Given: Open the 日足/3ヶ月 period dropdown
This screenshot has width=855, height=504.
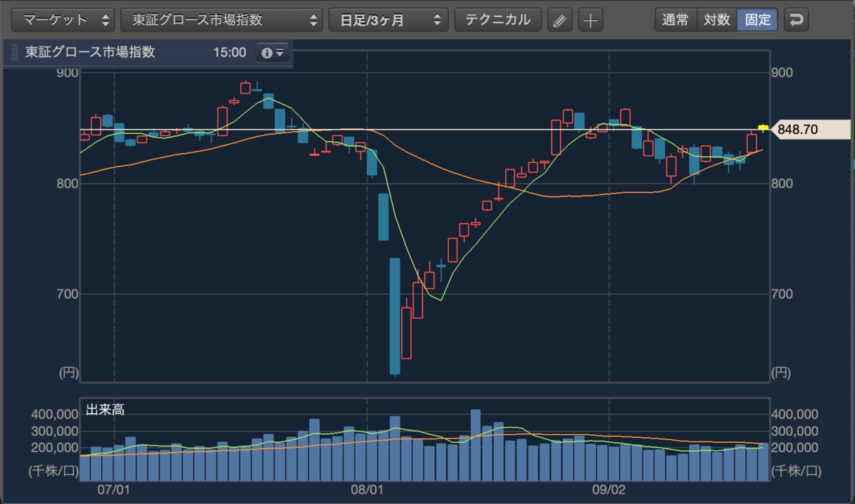Looking at the screenshot, I should click(x=388, y=20).
